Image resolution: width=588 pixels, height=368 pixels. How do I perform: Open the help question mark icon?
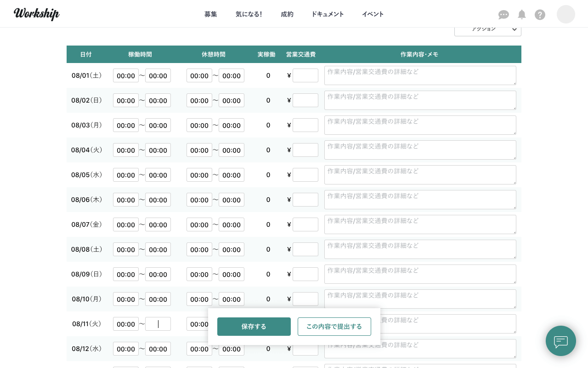click(540, 15)
